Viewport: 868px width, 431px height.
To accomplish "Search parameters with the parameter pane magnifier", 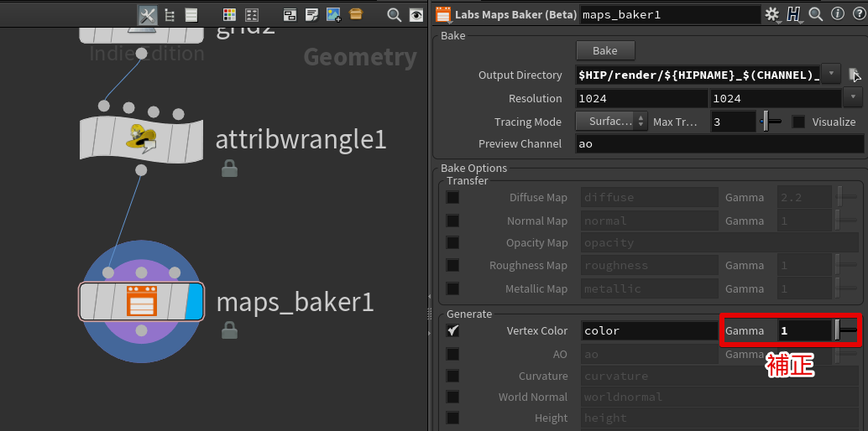I will point(815,13).
